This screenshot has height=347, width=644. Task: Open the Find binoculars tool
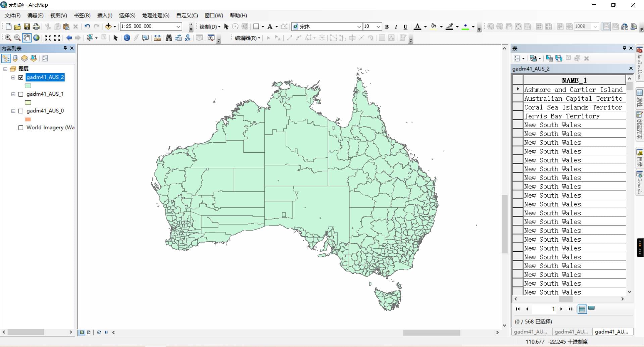point(169,38)
